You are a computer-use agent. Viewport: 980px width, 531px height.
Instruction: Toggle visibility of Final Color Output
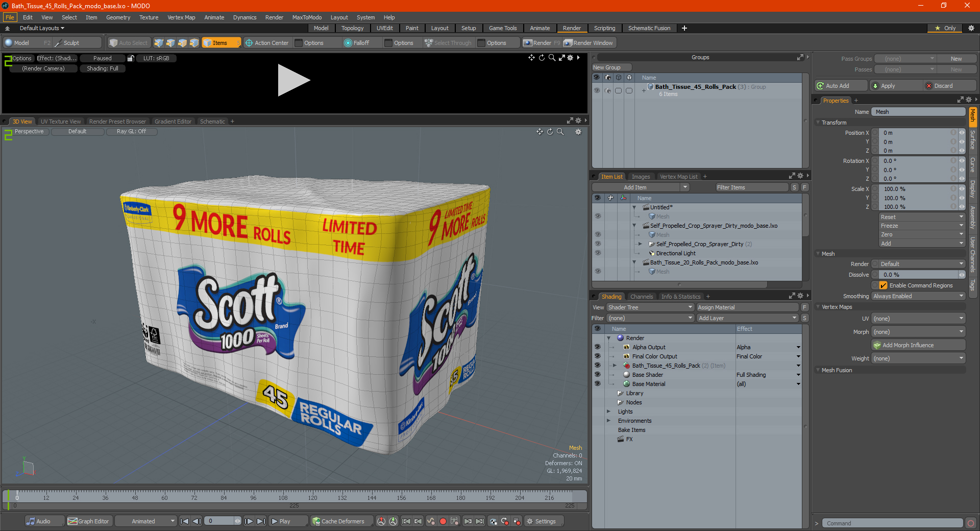pyautogui.click(x=597, y=356)
